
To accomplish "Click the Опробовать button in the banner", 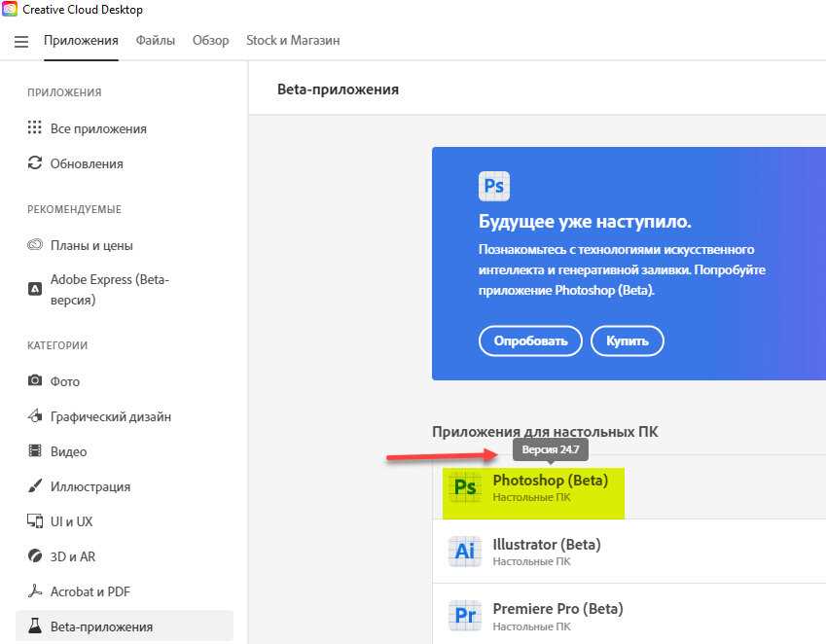I will tap(530, 340).
